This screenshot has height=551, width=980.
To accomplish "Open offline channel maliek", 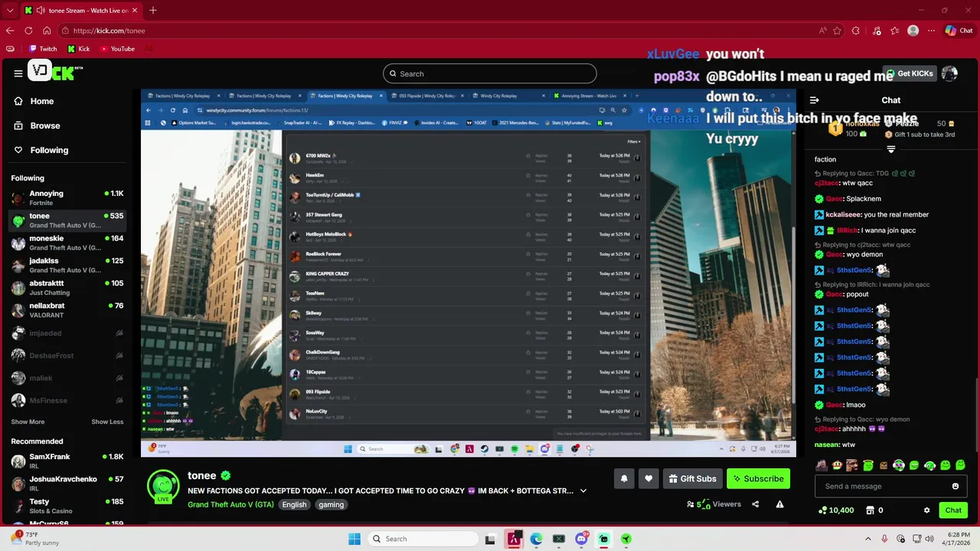I will (67, 378).
